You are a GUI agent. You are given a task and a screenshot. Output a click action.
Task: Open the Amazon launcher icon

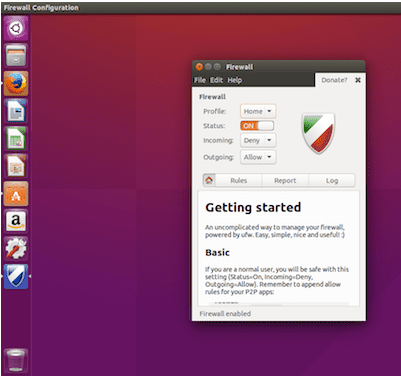16,221
